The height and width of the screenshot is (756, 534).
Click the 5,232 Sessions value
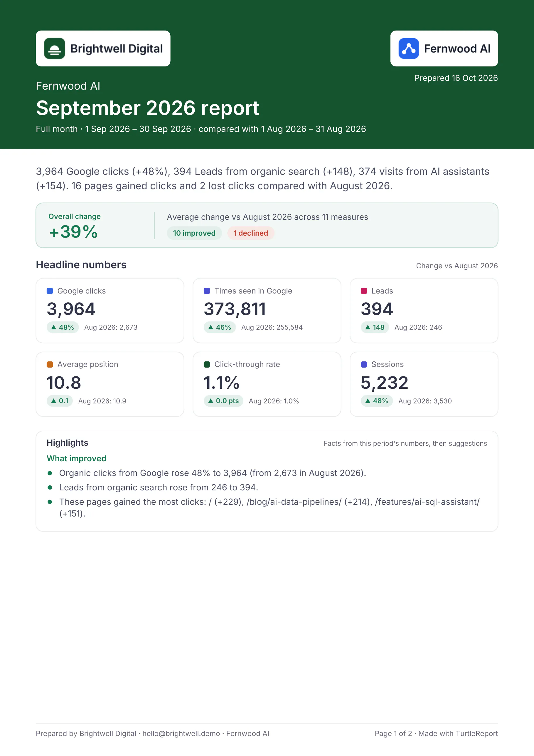tap(384, 383)
